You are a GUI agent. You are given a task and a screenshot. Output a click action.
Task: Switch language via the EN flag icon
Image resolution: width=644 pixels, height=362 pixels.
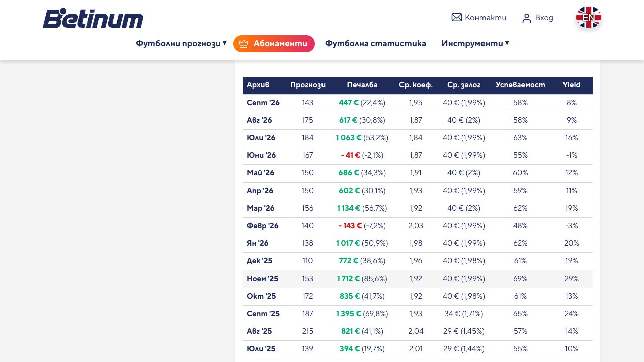[x=589, y=18]
